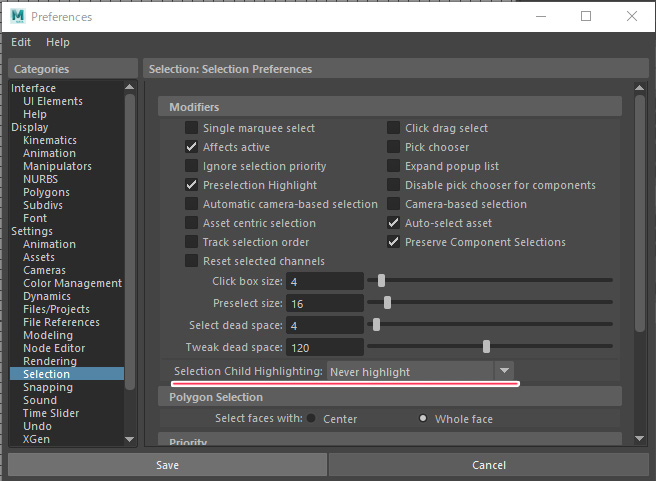The width and height of the screenshot is (656, 481).
Task: Choose Snapping in the Categories list
Action: (x=48, y=387)
